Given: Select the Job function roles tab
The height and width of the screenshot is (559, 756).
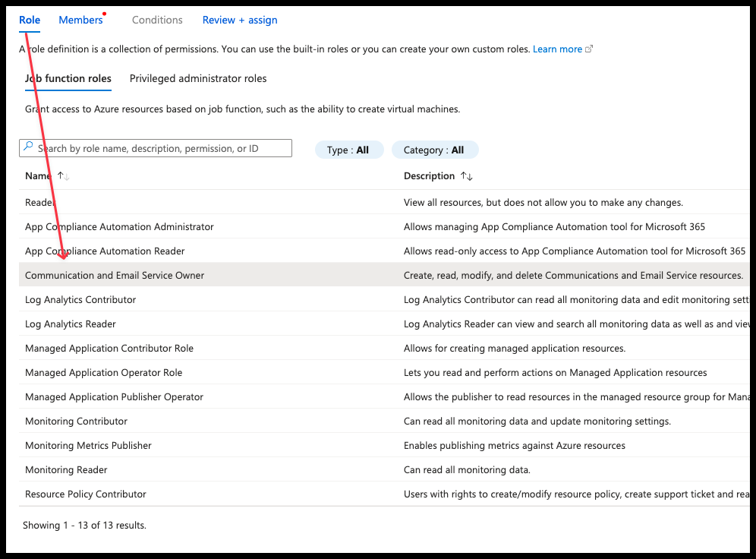Looking at the screenshot, I should click(x=68, y=79).
